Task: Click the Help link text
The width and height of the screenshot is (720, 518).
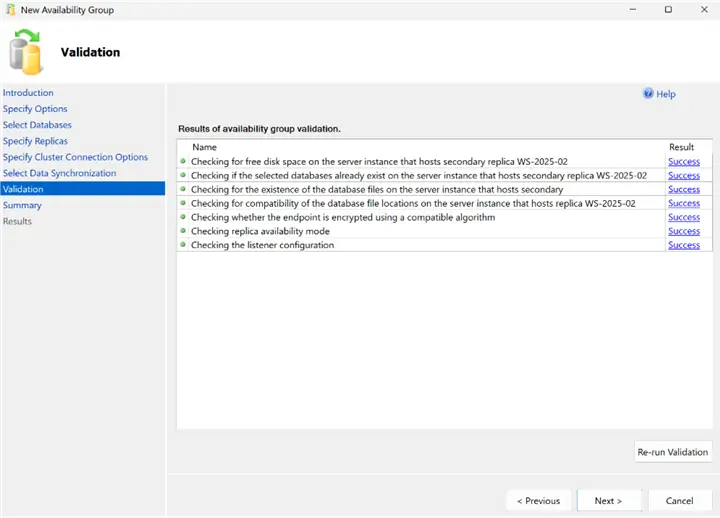Action: 666,94
